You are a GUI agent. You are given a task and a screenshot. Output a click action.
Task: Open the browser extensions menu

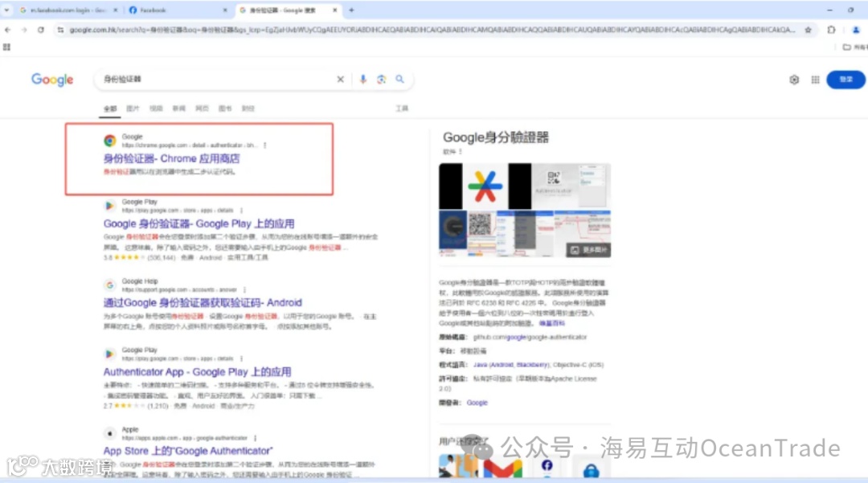pos(832,30)
